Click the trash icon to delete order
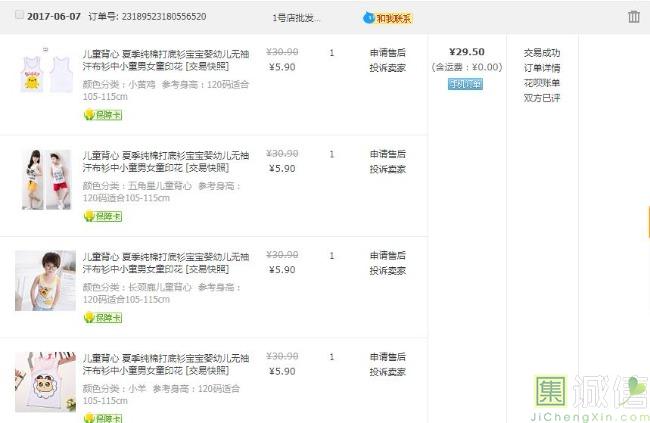This screenshot has width=650, height=423. [x=633, y=17]
